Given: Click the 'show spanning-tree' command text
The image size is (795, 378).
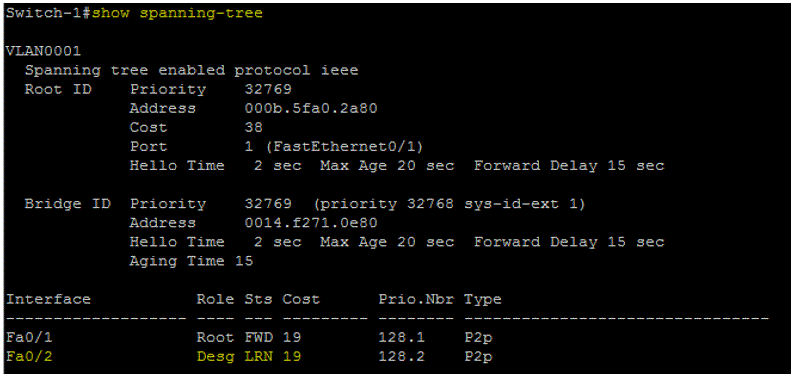Looking at the screenshot, I should (177, 14).
